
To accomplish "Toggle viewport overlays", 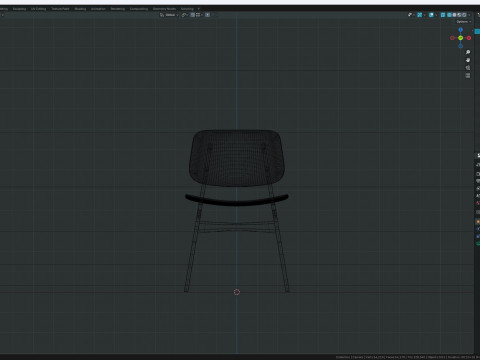I will [431, 15].
